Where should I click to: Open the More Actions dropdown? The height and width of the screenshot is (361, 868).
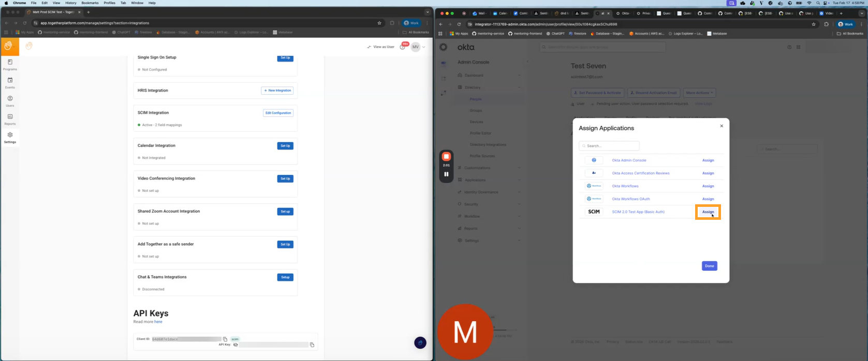click(x=699, y=93)
